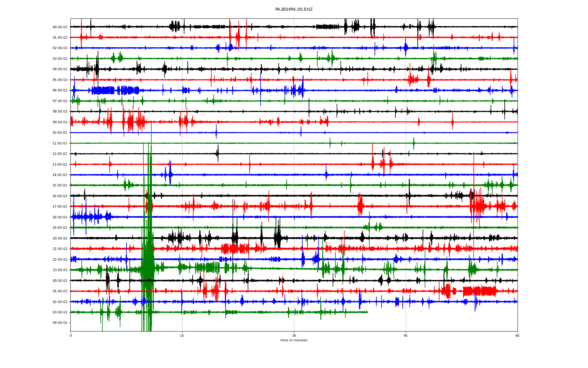
Task: Click the 09:00:02 time label
Action: 60,122
